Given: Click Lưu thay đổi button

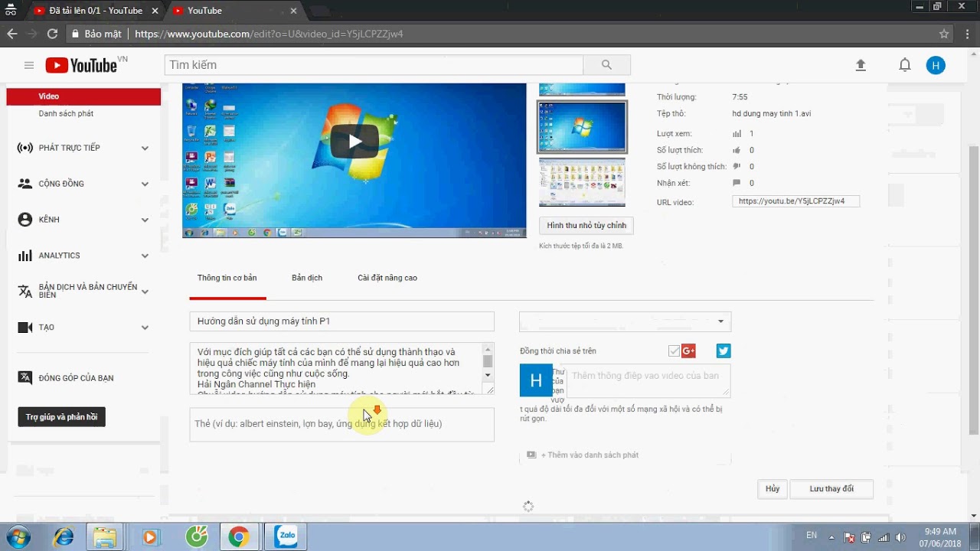Looking at the screenshot, I should tap(831, 488).
